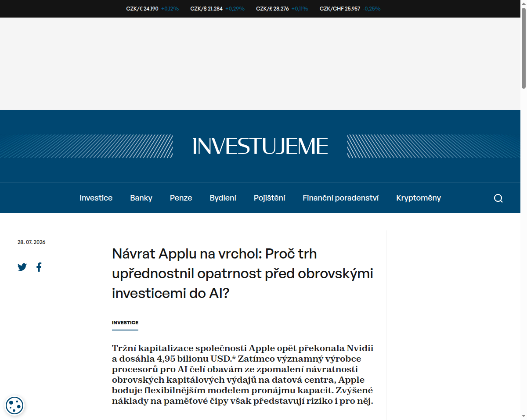Open Finanční poradenství section
The image size is (527, 420).
coord(340,198)
